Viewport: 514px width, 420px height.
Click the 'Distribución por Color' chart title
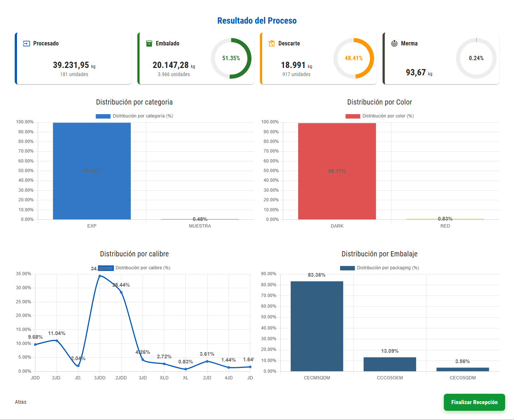pos(380,102)
